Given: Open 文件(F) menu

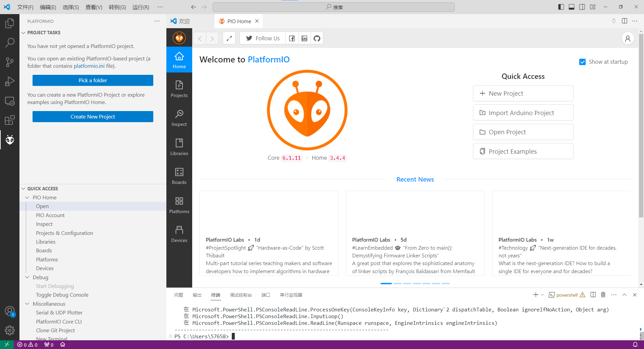Looking at the screenshot, I should [25, 7].
